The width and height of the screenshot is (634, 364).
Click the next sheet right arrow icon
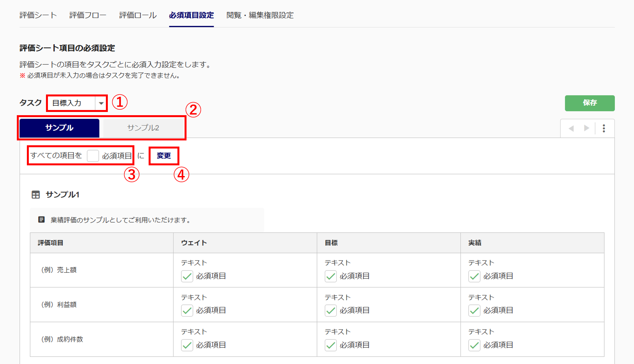tap(586, 128)
